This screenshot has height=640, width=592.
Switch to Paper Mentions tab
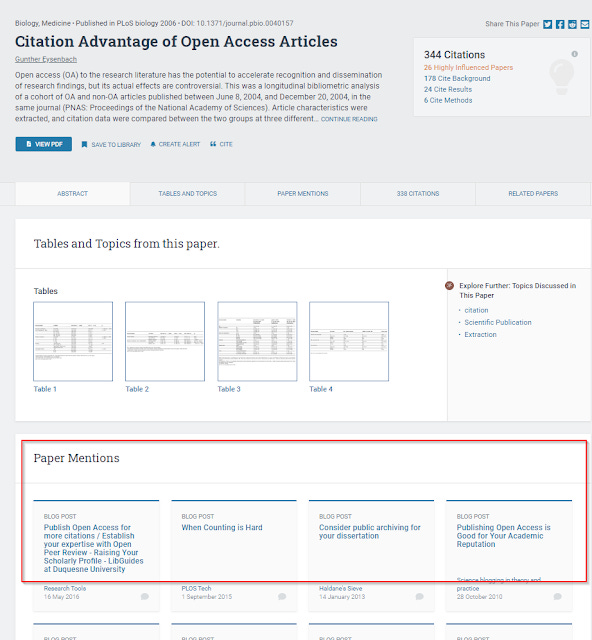(303, 193)
